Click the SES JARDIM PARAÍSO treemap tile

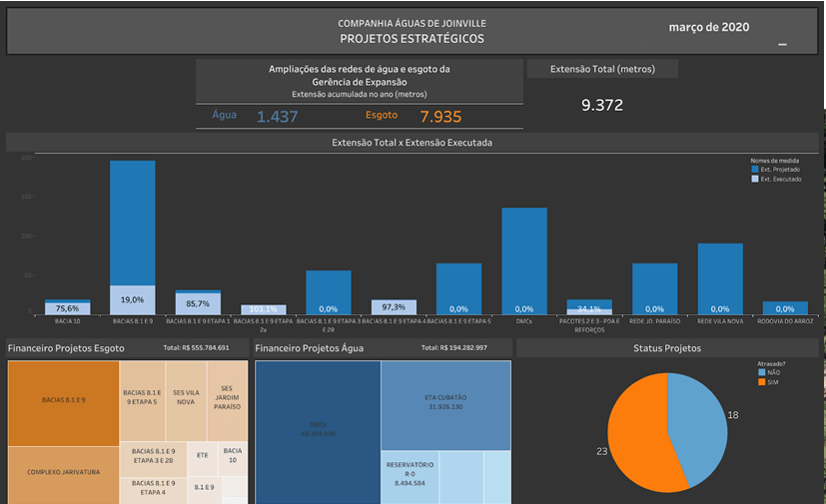(x=232, y=396)
